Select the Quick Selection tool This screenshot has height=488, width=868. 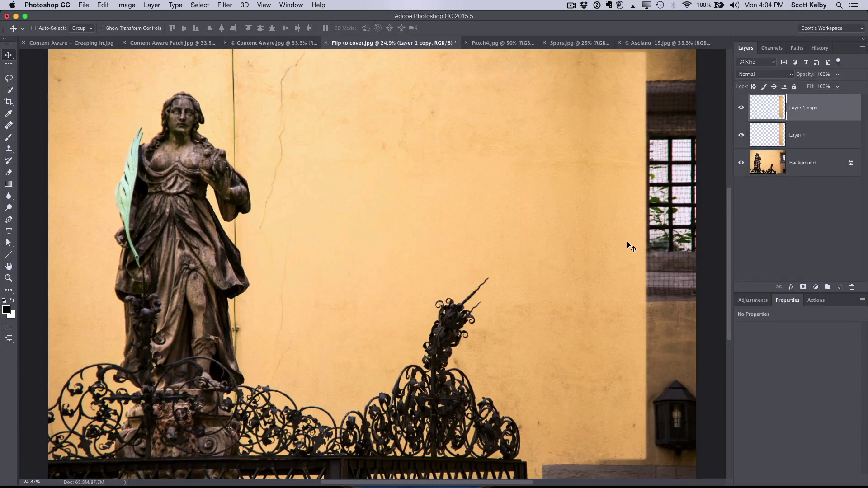pos(8,89)
